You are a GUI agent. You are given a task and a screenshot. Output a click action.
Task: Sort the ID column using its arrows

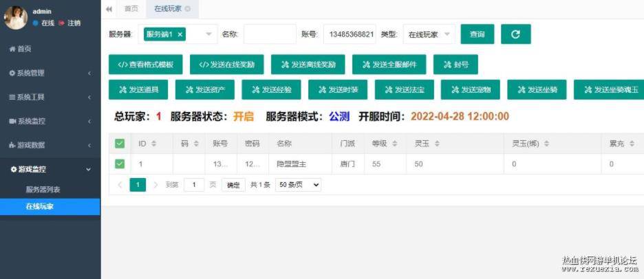coord(154,144)
